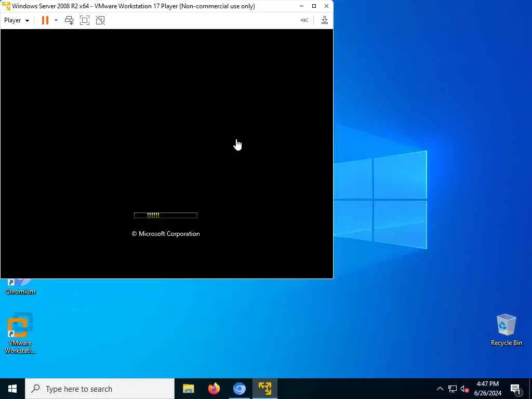Collapse toolbar with double chevron icon
This screenshot has width=532, height=399.
(x=304, y=20)
